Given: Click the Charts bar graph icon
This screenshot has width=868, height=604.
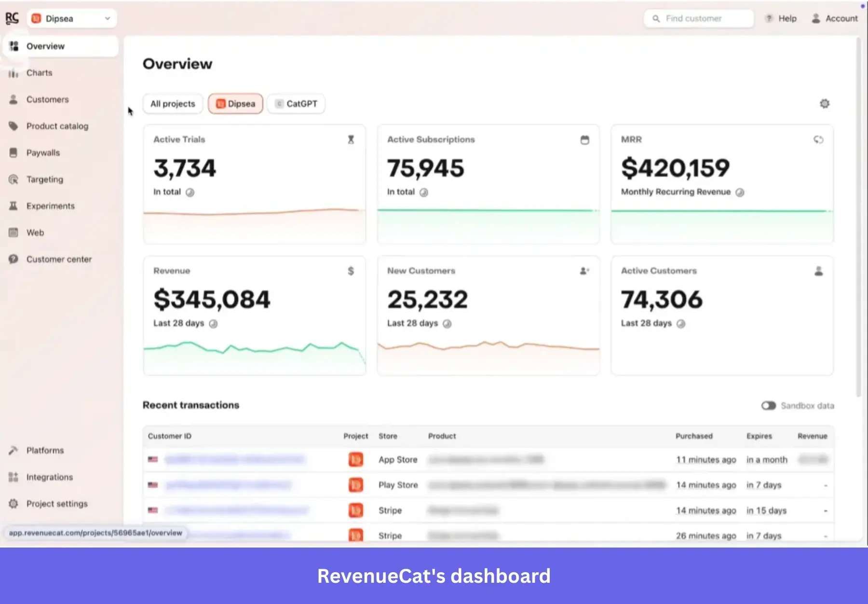Looking at the screenshot, I should [14, 73].
